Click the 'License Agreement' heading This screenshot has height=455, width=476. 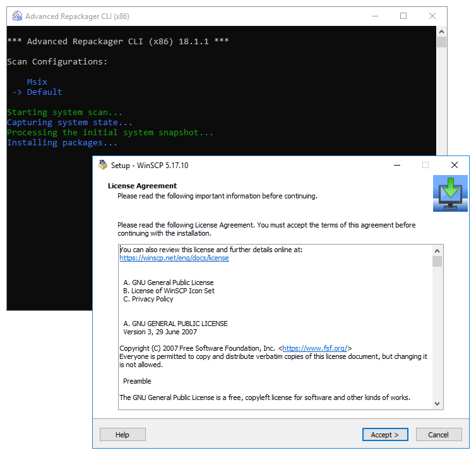click(x=143, y=186)
